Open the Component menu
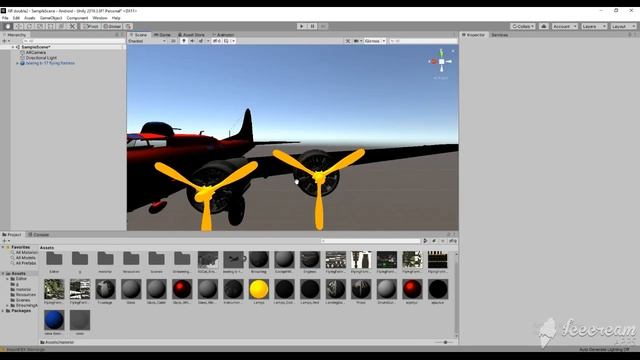This screenshot has width=640, height=360. [x=77, y=18]
